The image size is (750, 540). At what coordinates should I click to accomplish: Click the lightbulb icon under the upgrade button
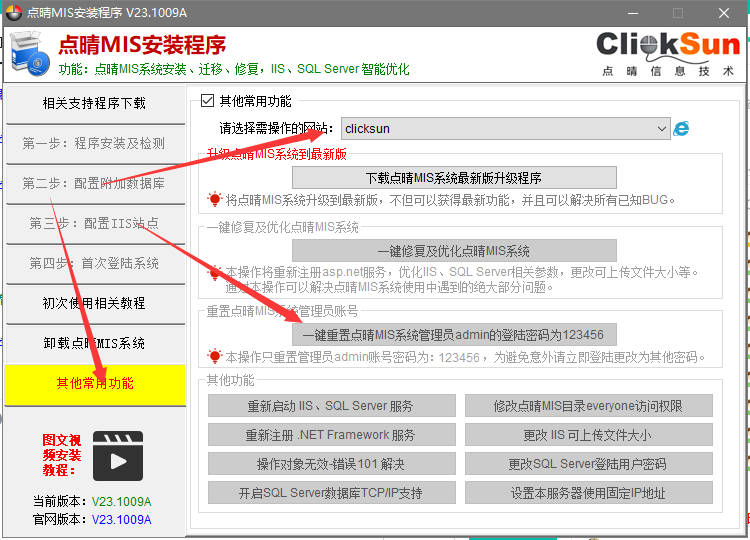[215, 200]
